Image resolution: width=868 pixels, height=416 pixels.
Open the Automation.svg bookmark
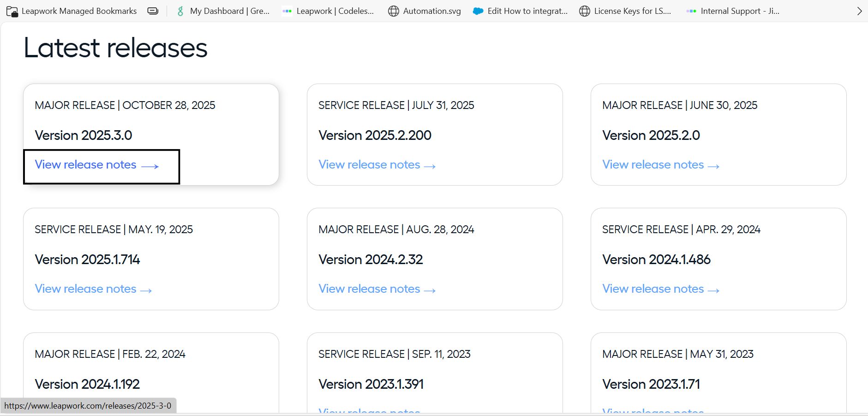(425, 11)
